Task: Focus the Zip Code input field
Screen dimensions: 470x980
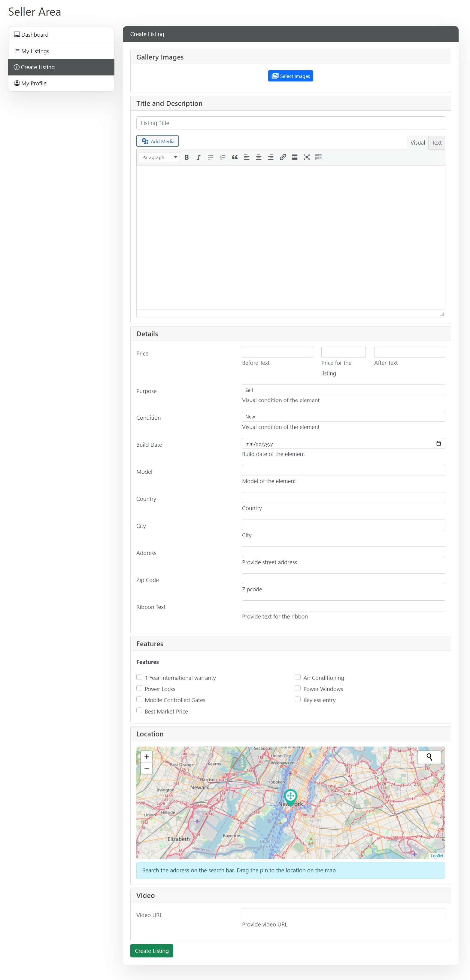Action: click(x=344, y=579)
